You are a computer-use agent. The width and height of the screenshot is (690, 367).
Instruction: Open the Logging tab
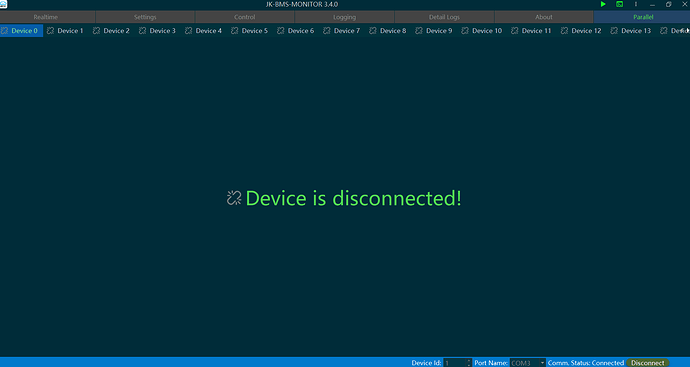click(x=344, y=17)
